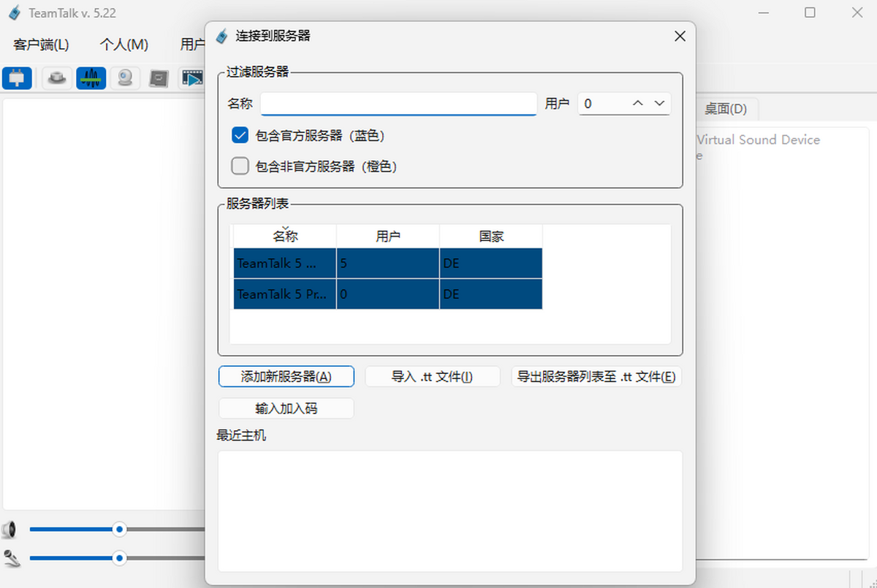Select the TeamTalk 5 Pr... server row
Image resolution: width=877 pixels, height=588 pixels.
coord(388,294)
